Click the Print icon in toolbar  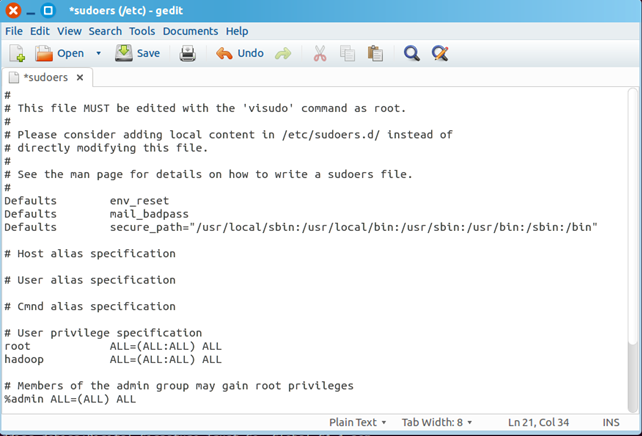pyautogui.click(x=187, y=53)
